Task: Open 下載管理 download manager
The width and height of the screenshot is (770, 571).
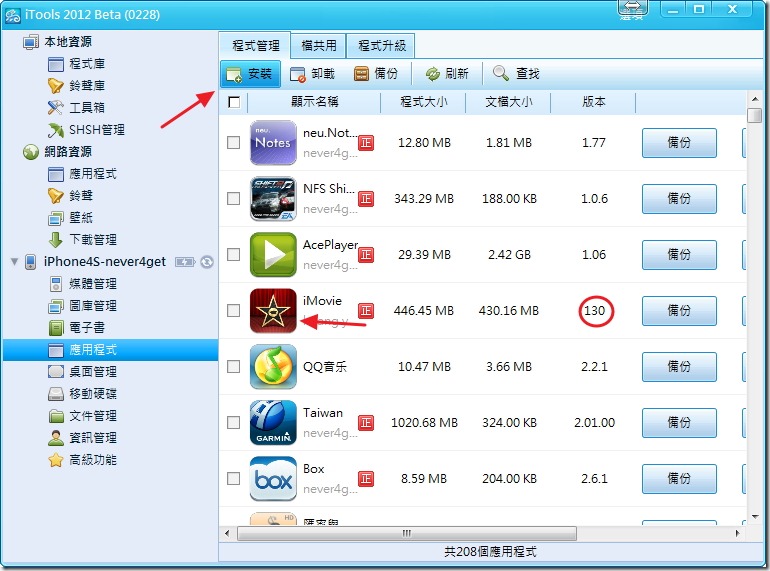Action: pyautogui.click(x=82, y=240)
